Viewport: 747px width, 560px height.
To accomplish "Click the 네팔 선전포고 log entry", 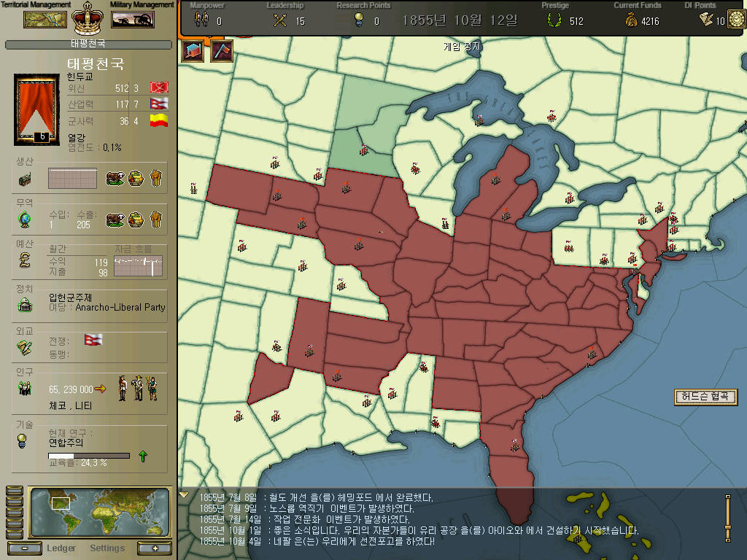I will click(317, 542).
